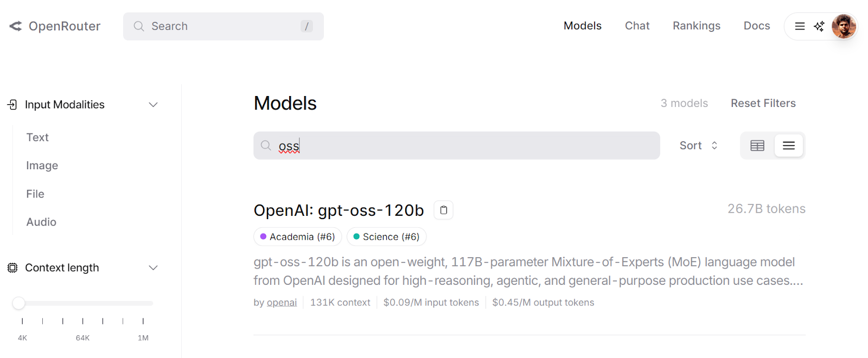This screenshot has width=868, height=358.
Task: Click the Context length panel icon
Action: pos(12,267)
